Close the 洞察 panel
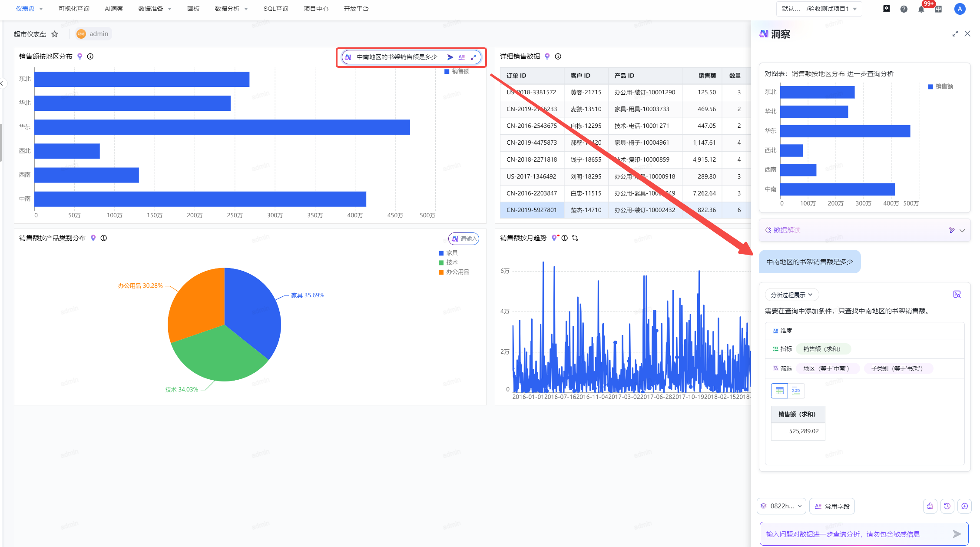The image size is (980, 547). click(x=967, y=34)
